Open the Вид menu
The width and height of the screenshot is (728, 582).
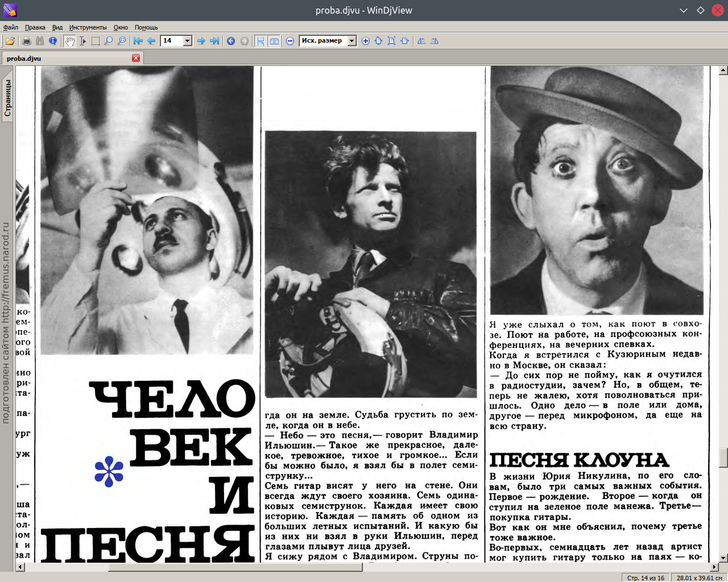(57, 27)
